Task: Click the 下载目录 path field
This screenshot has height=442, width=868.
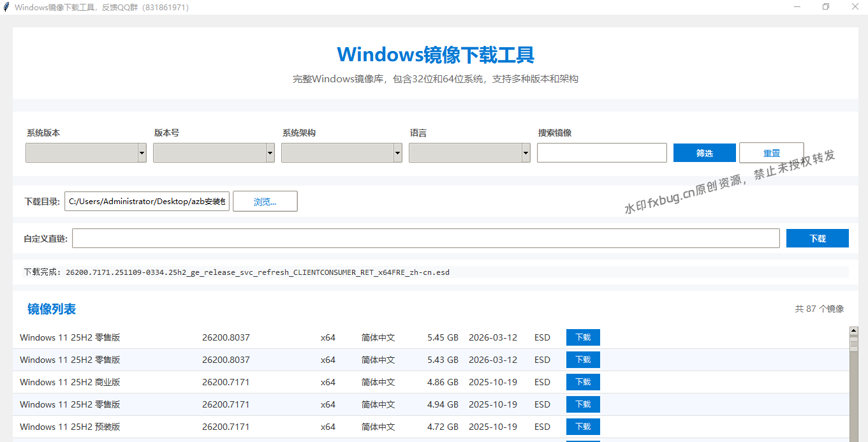Action: [x=147, y=201]
